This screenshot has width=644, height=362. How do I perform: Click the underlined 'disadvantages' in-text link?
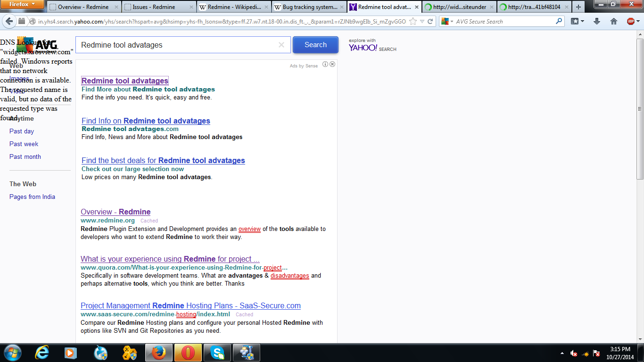290,276
